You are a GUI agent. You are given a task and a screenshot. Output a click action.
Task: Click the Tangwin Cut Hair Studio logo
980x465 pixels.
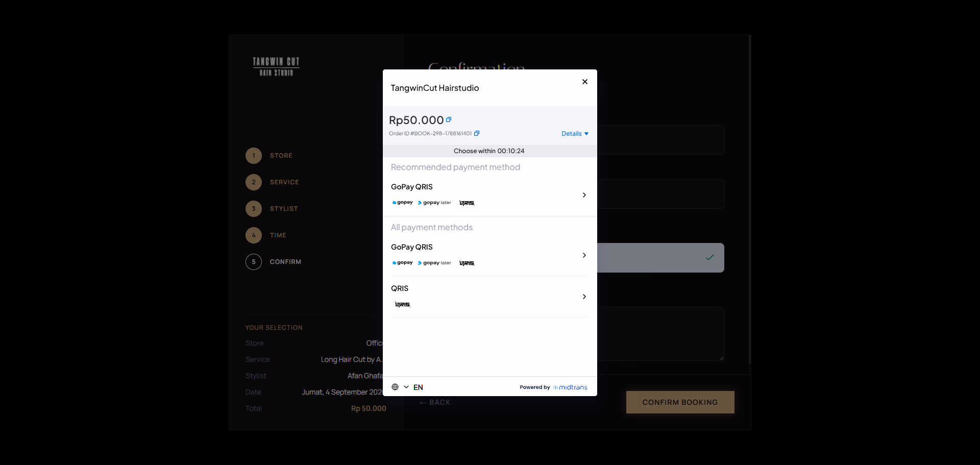[276, 66]
